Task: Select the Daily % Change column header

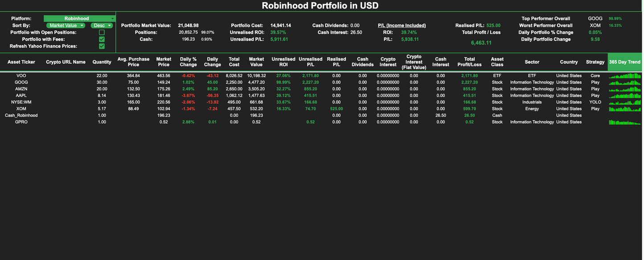Action: tap(189, 62)
